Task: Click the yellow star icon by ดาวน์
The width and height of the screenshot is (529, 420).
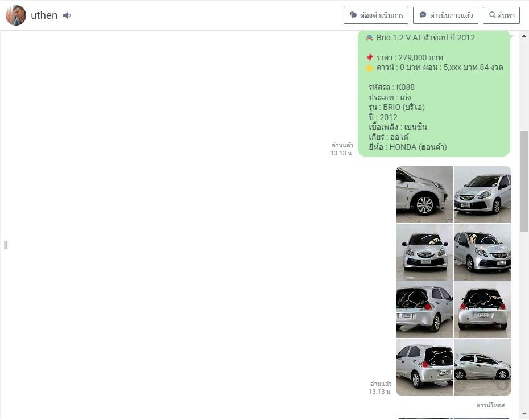Action: pos(370,68)
